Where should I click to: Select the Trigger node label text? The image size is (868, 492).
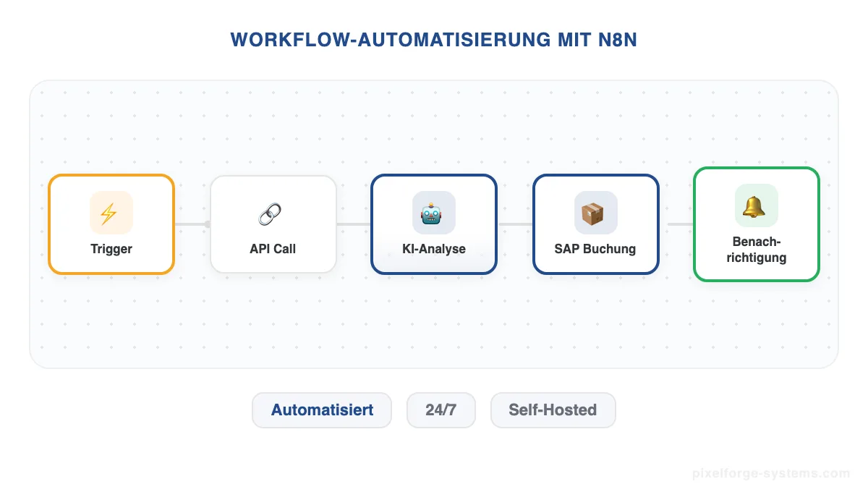click(111, 249)
